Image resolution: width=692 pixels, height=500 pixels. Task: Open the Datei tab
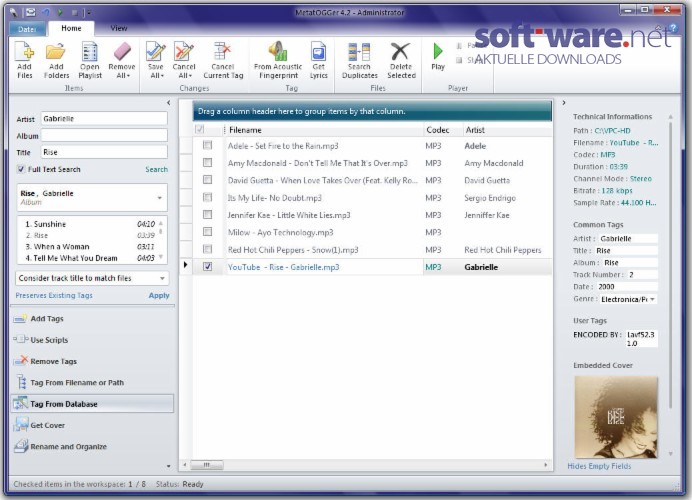(x=27, y=29)
